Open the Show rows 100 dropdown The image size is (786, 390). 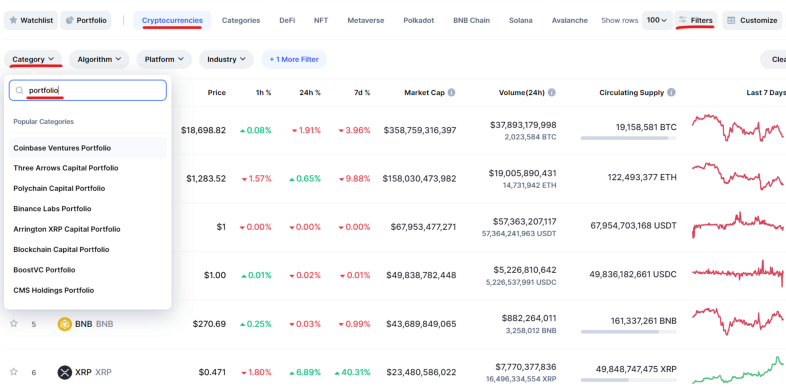pyautogui.click(x=657, y=21)
